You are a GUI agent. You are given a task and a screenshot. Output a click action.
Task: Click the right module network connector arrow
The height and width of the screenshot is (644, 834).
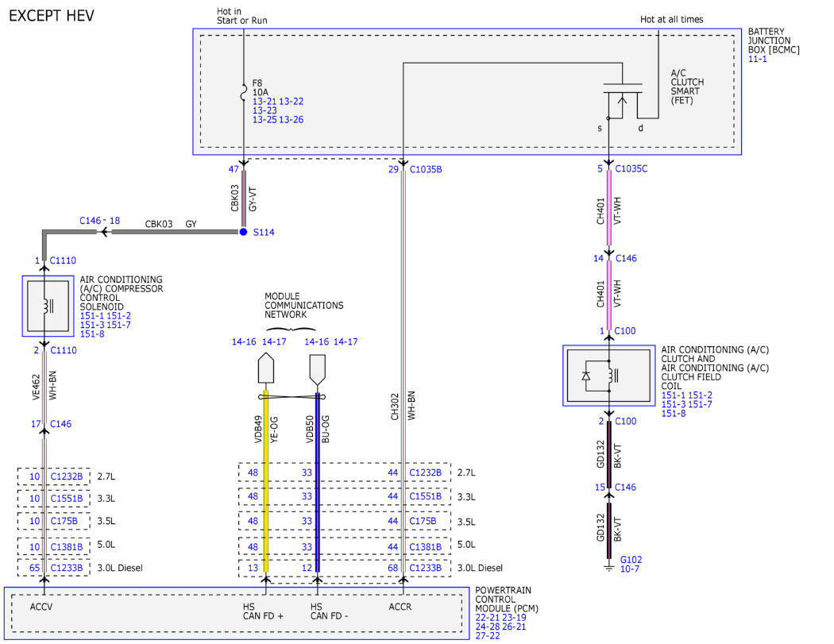[318, 369]
